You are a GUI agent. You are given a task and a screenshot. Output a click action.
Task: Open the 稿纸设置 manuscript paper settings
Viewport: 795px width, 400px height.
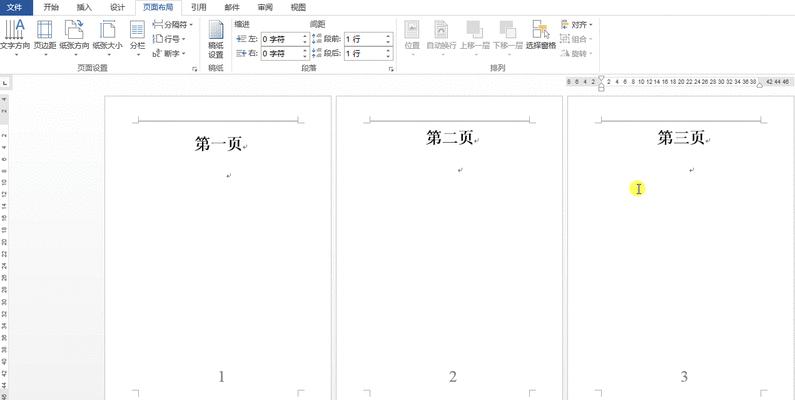[x=216, y=40]
